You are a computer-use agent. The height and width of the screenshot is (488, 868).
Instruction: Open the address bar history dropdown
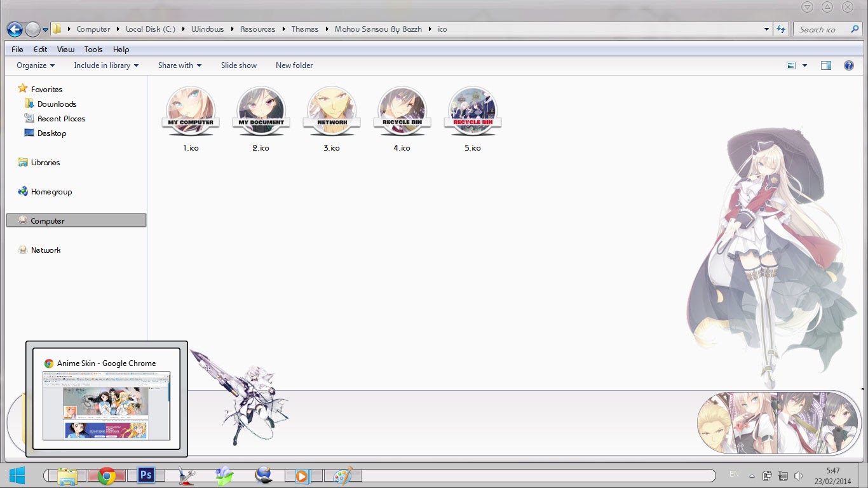(766, 29)
